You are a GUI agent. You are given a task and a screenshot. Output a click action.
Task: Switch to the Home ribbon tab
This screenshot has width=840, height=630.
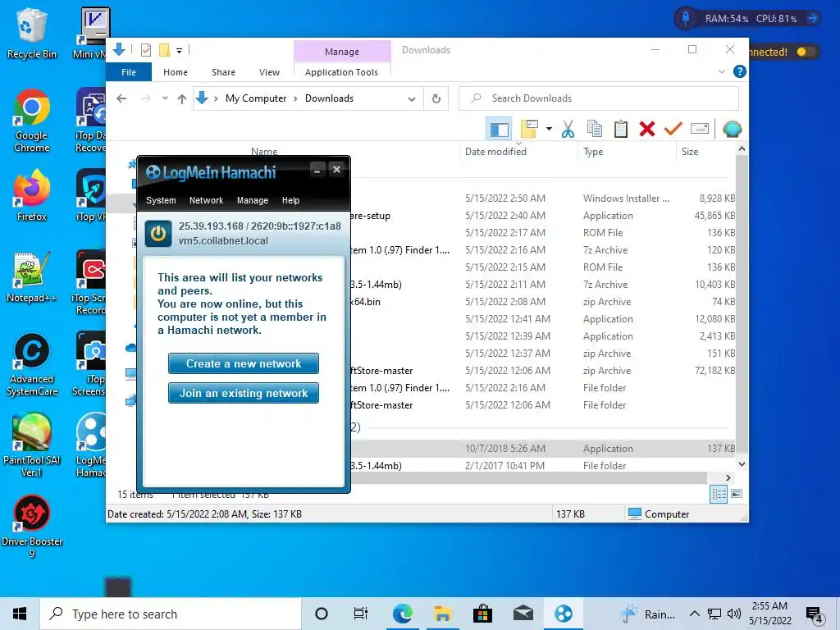tap(176, 72)
